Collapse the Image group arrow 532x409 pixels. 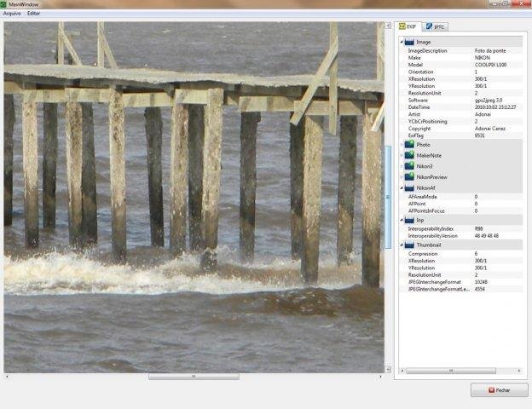tap(402, 43)
